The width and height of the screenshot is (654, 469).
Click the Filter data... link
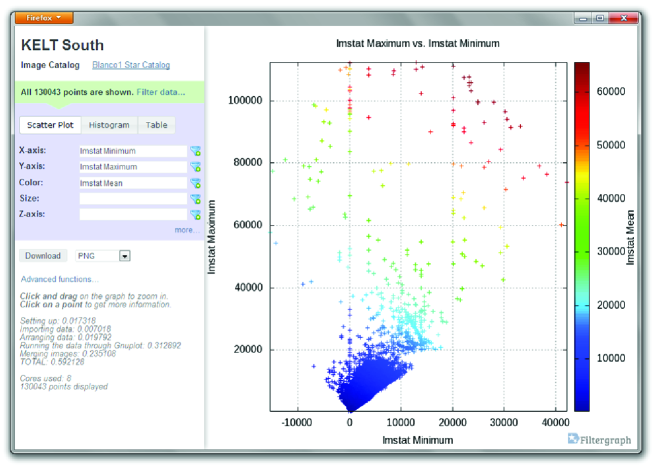coord(161,92)
